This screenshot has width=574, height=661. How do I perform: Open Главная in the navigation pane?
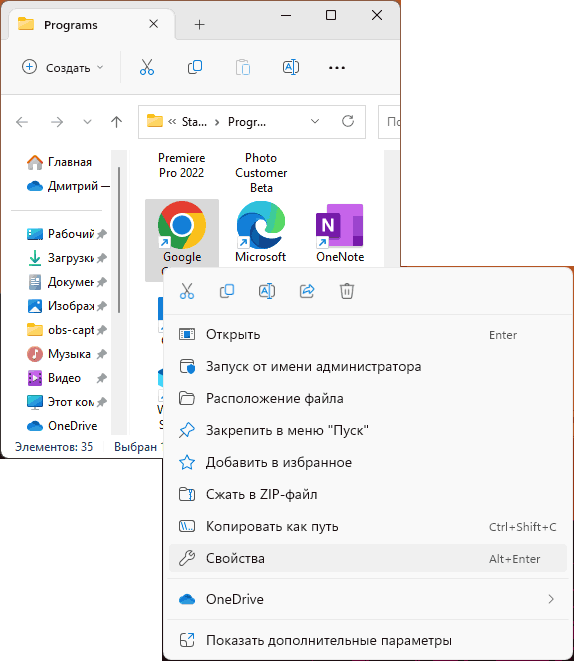[59, 162]
